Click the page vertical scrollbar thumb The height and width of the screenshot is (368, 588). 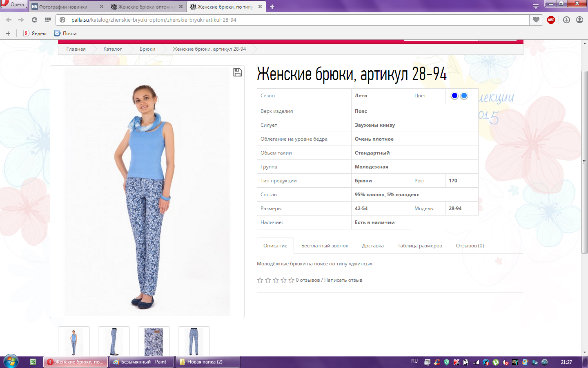(x=584, y=162)
